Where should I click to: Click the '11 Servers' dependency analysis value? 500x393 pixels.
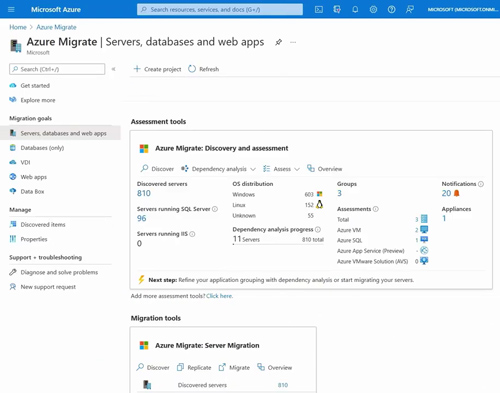click(x=246, y=239)
